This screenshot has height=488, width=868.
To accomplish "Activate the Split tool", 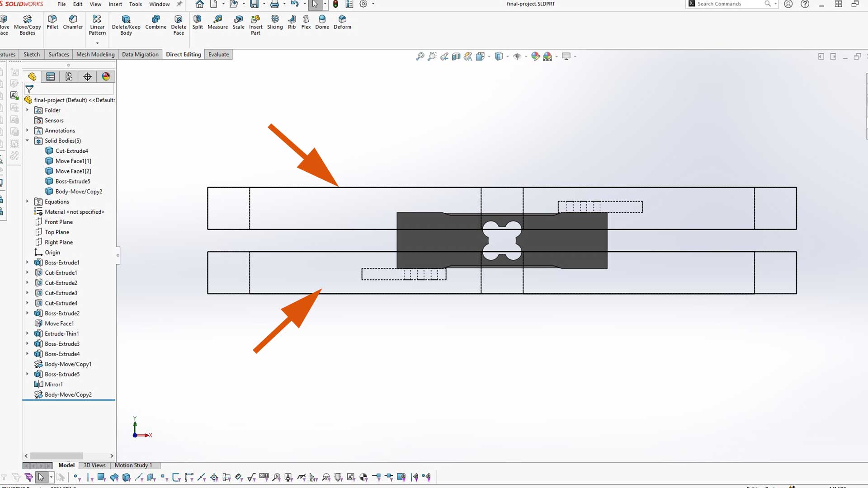I will pos(198,22).
